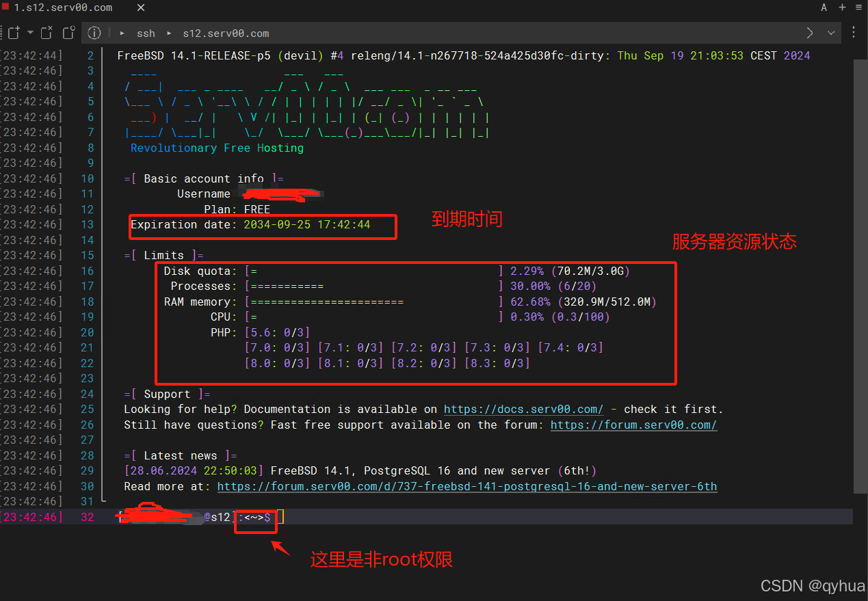Viewport: 868px width, 601px height.
Task: Open the forum.serv00.com support link
Action: 633,425
